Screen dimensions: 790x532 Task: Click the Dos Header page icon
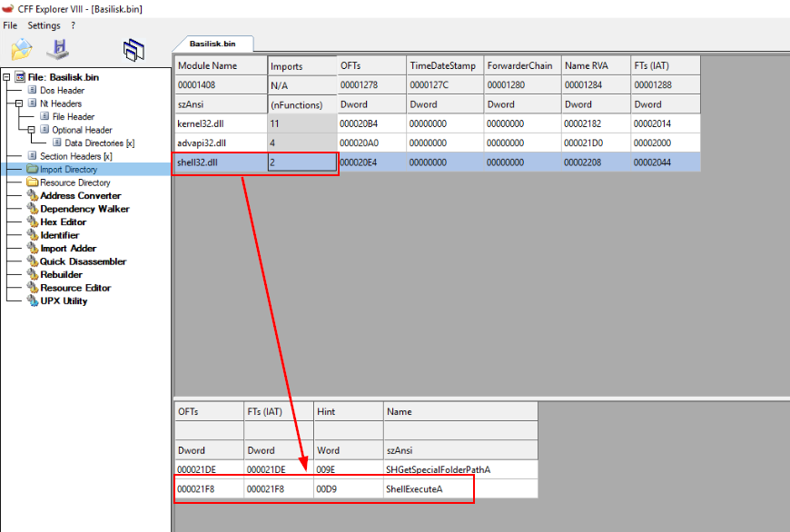click(x=33, y=90)
